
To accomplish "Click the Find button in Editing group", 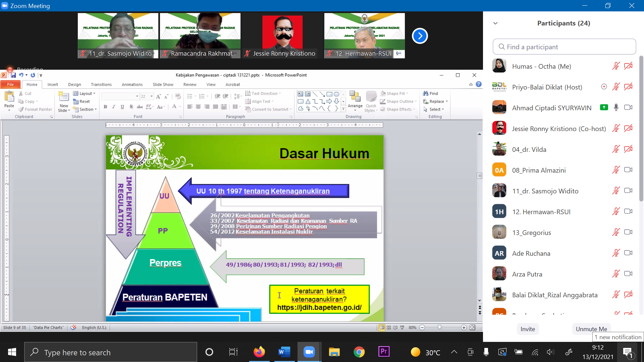I will tap(430, 94).
